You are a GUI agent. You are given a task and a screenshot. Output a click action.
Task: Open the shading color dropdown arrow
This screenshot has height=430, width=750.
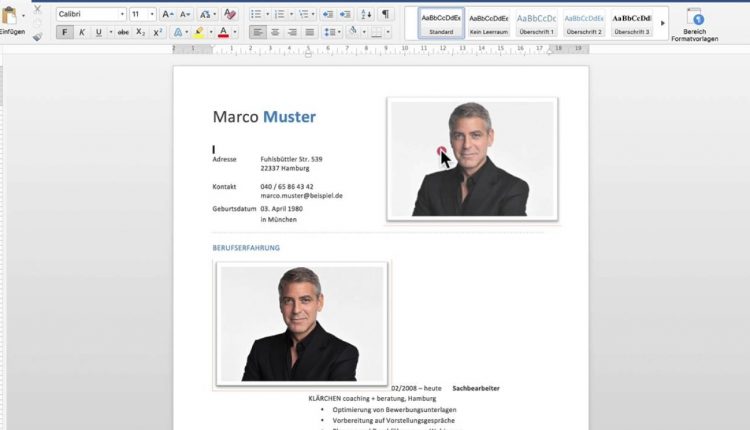(x=364, y=33)
